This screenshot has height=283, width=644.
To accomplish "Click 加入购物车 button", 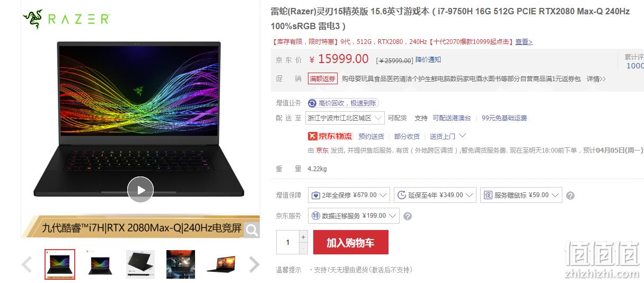I will (x=351, y=243).
